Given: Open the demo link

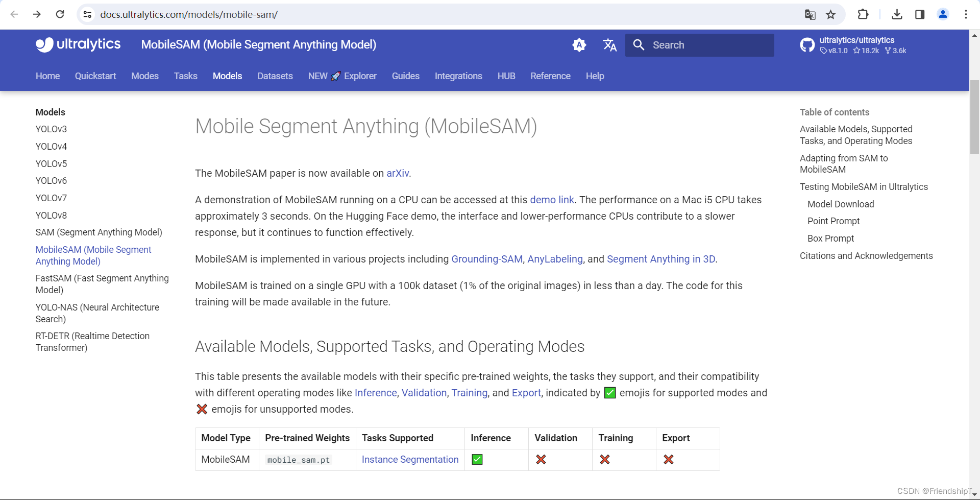Looking at the screenshot, I should 552,200.
